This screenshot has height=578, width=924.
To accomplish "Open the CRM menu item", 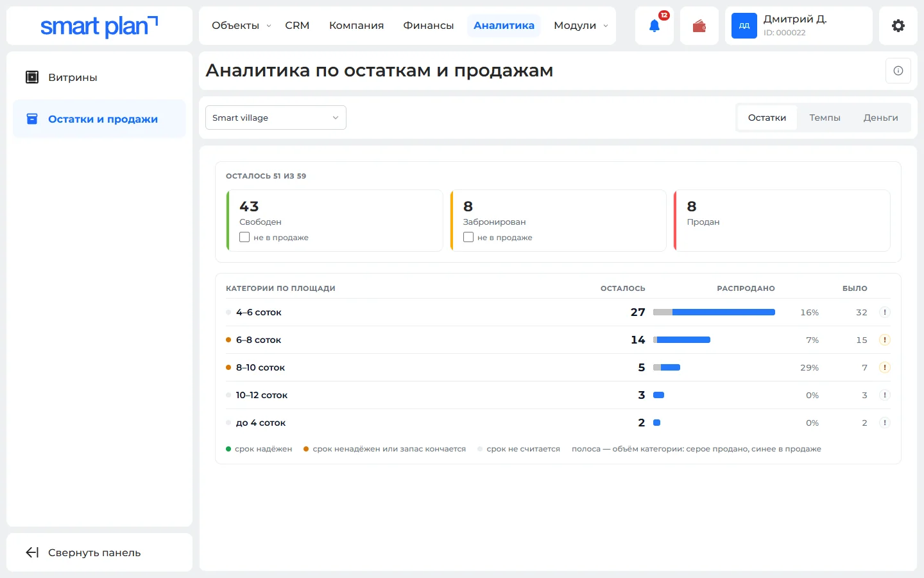I will point(297,26).
